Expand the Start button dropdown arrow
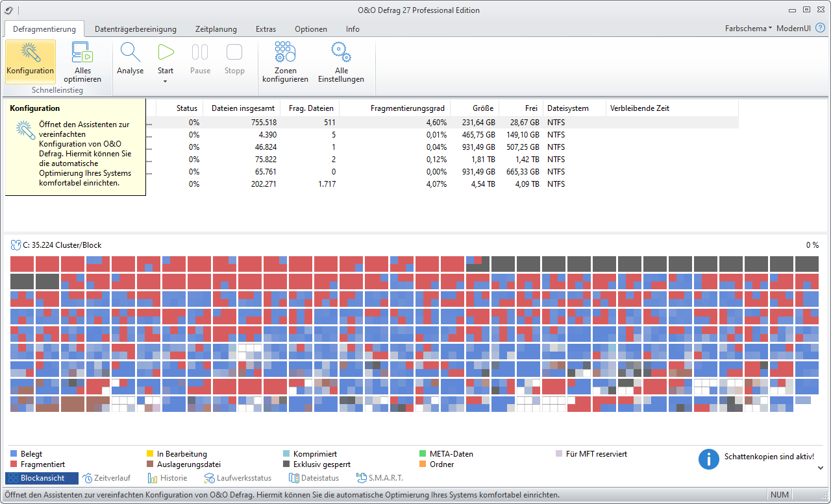The height and width of the screenshot is (504, 831). coord(166,81)
